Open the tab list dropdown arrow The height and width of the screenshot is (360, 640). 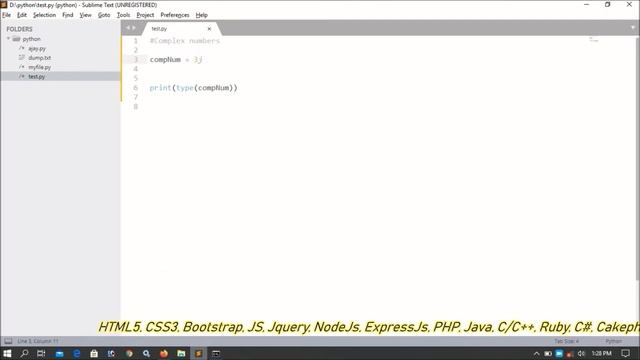point(633,28)
